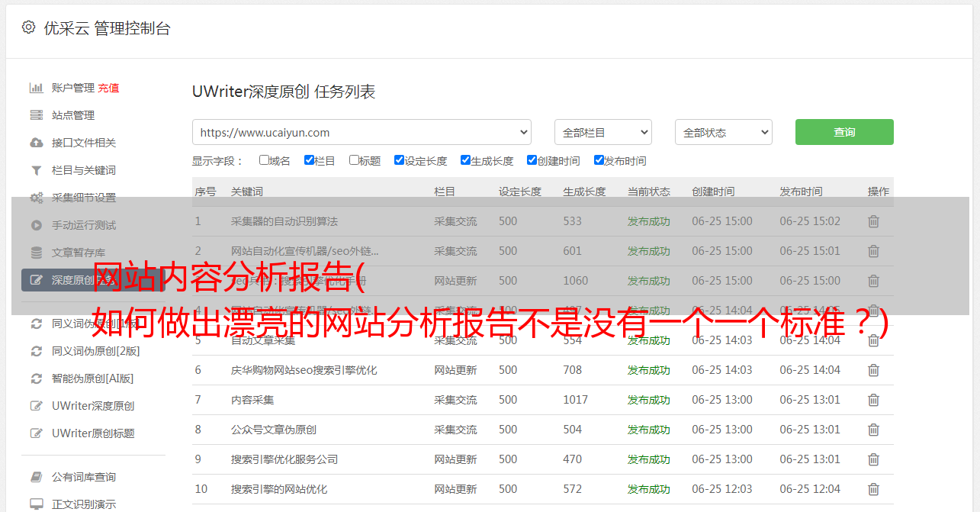Viewport: 980px width, 512px height.
Task: Open 智能伪原创[AI版] in the sidebar
Action: 92,378
